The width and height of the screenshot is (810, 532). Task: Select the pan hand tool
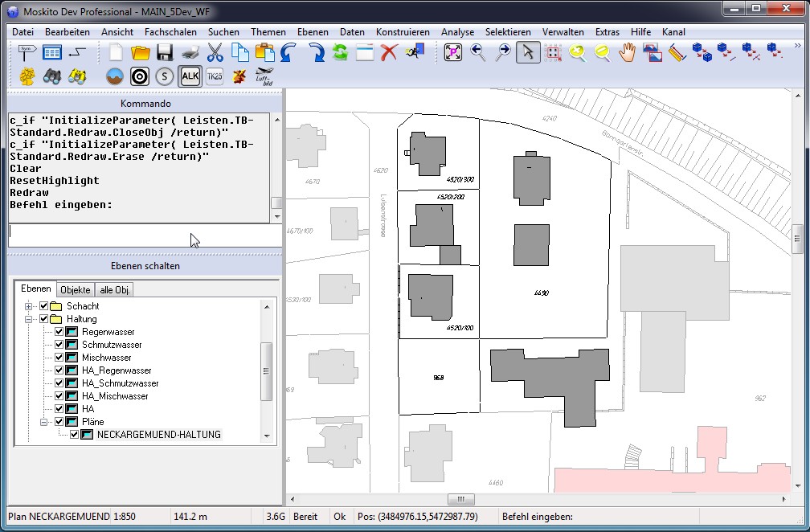[628, 53]
